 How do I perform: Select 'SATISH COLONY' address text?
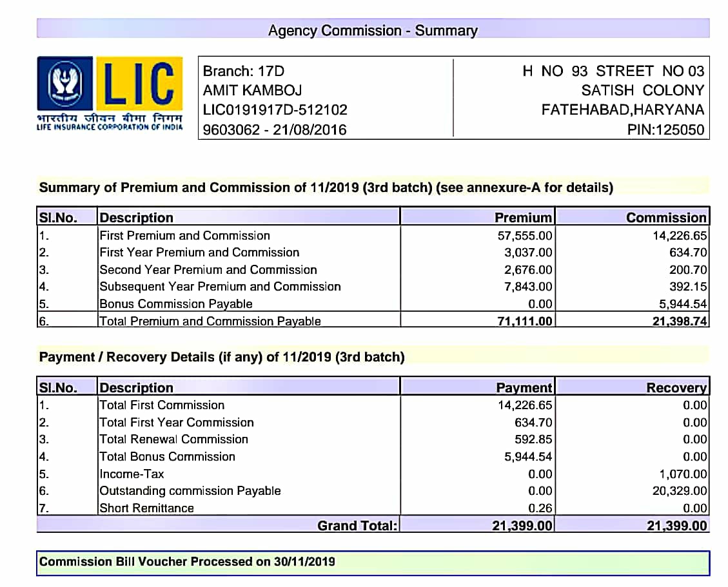coord(643,90)
